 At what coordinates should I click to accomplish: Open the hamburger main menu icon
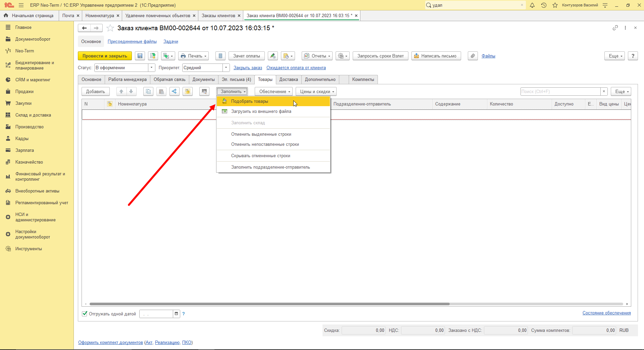click(x=21, y=5)
